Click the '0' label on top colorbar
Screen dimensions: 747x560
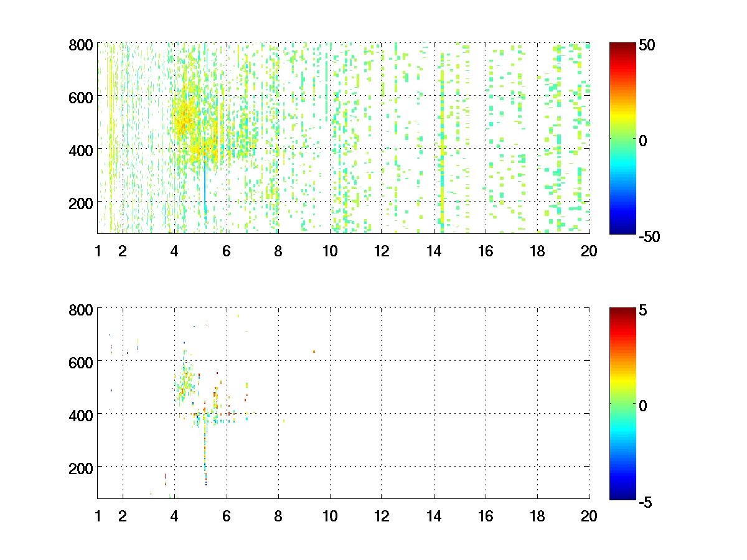643,141
